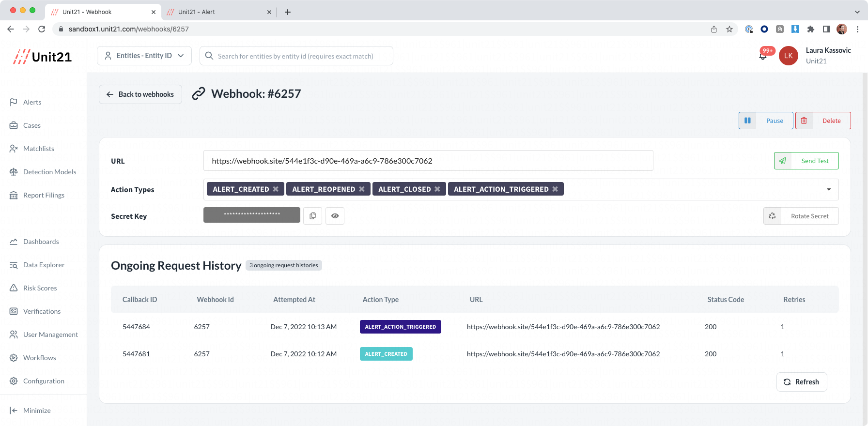Reload the page

pyautogui.click(x=42, y=29)
